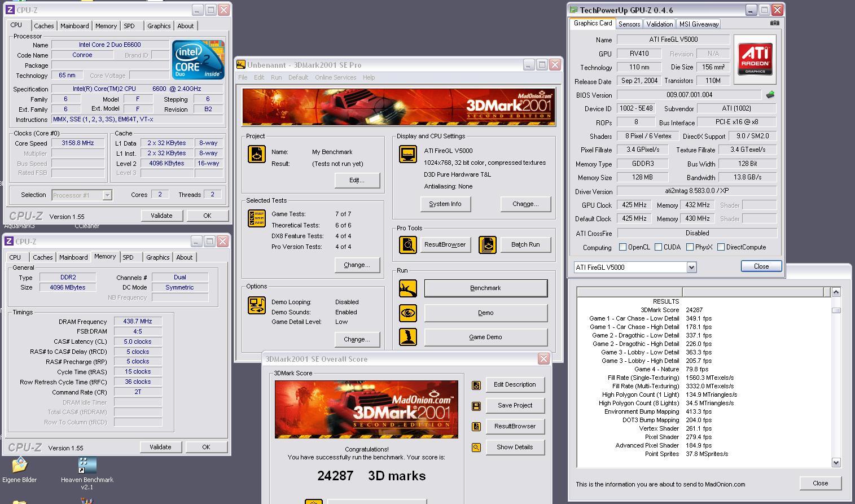Viewport: 855px width, 504px height.
Task: Click the DRAM Frequency value 438.7 MHz
Action: coord(138,322)
